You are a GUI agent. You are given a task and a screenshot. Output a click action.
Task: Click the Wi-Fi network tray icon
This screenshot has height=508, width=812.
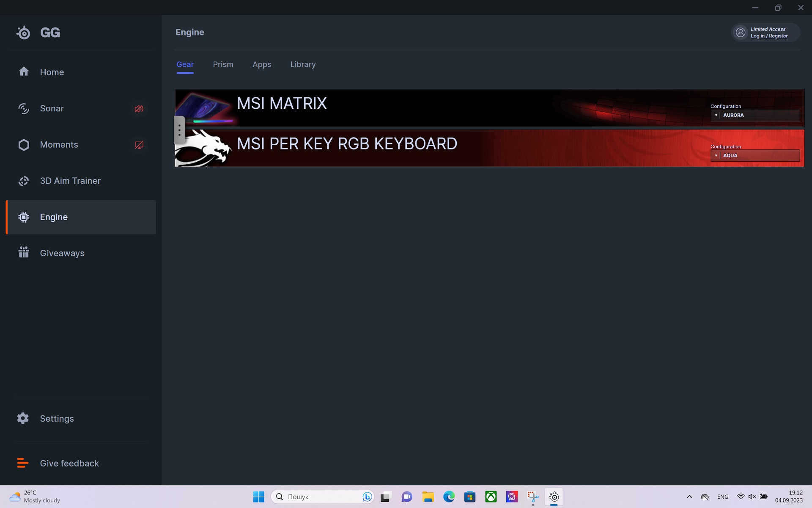pos(741,497)
